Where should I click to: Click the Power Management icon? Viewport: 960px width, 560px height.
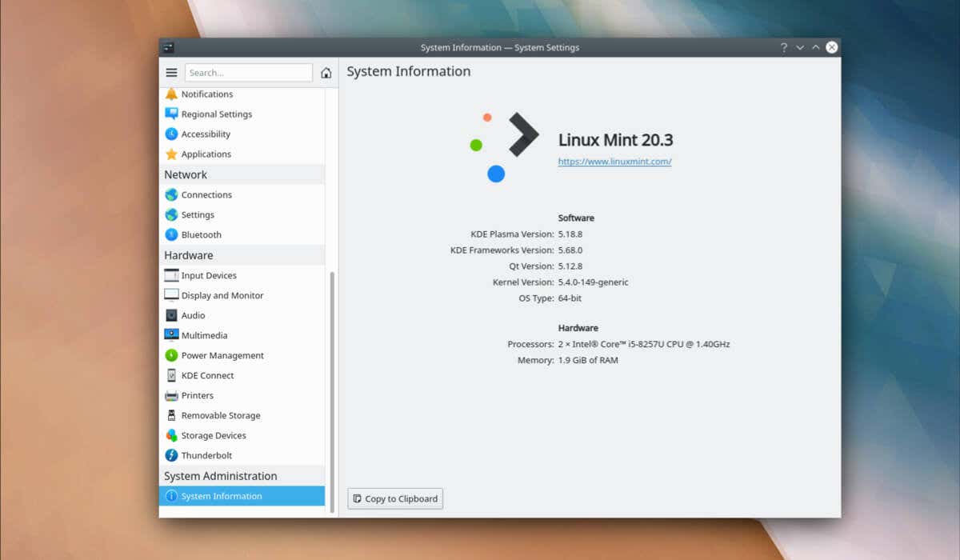[x=171, y=355]
